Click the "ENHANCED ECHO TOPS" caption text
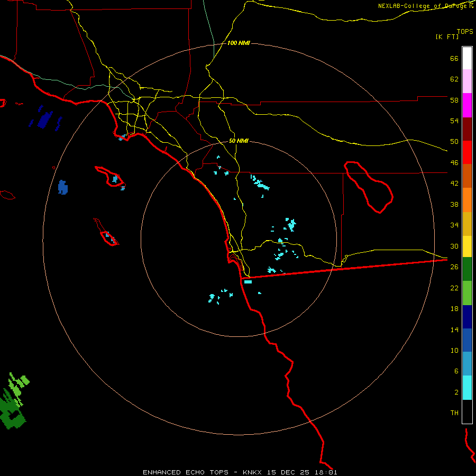This screenshot has width=476, height=476. (x=186, y=472)
